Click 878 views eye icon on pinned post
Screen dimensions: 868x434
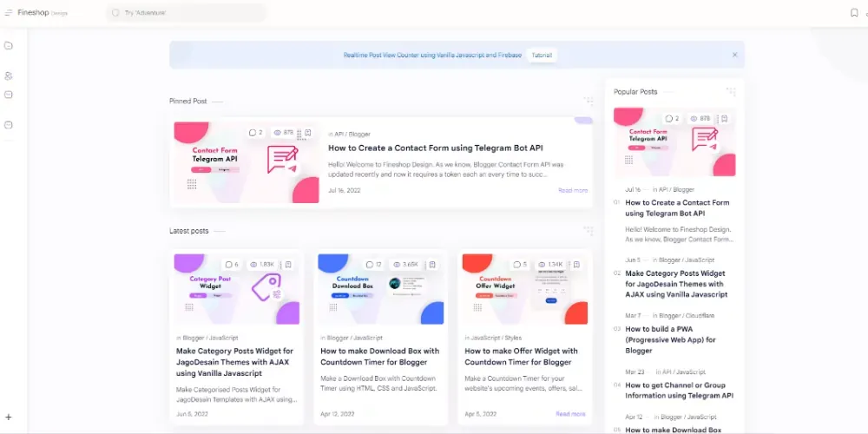coord(276,133)
